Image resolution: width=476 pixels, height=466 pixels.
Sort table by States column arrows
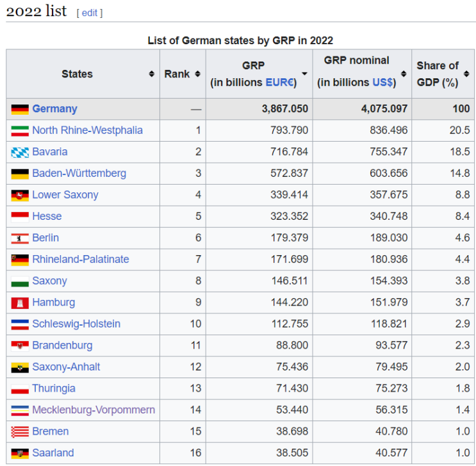point(151,74)
